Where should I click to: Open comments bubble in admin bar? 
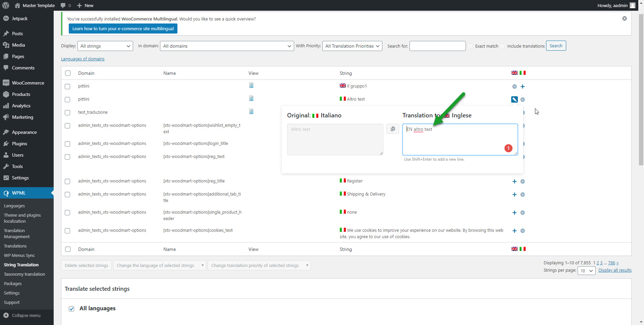click(66, 5)
